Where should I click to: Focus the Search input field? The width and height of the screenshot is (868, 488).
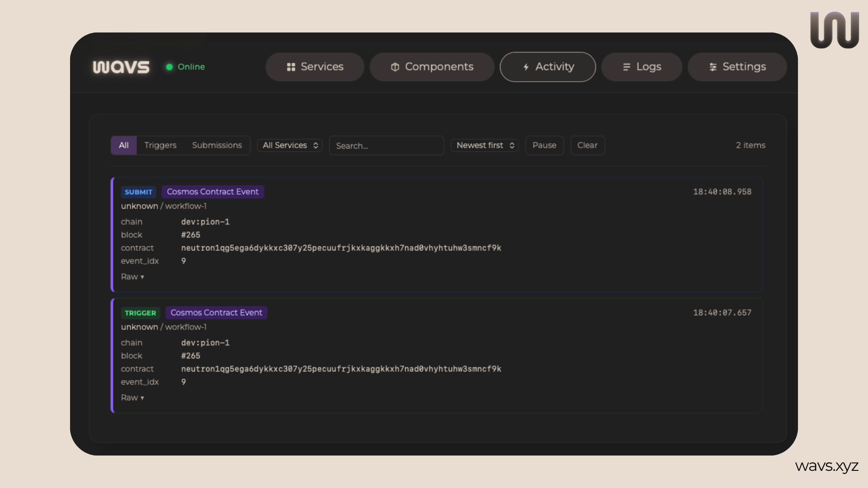387,145
